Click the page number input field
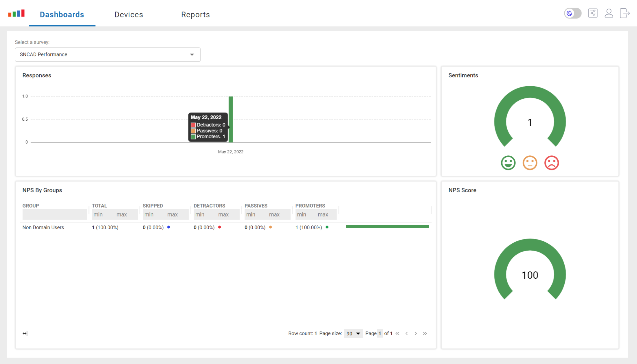Image resolution: width=637 pixels, height=364 pixels. click(380, 333)
